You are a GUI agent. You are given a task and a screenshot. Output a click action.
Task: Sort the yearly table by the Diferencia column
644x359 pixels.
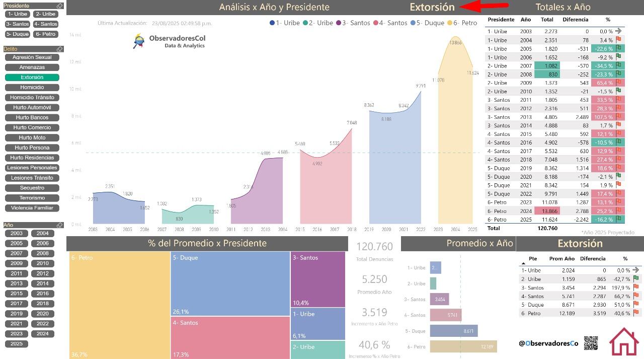(575, 20)
